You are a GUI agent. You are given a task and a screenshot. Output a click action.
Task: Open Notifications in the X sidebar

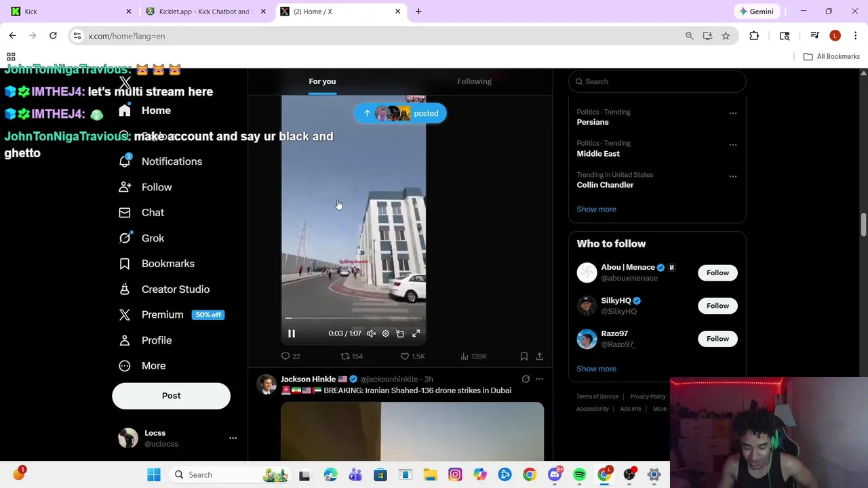click(x=161, y=161)
